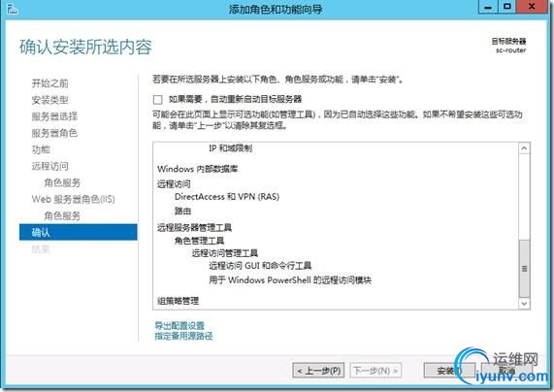Minimize the wizard window
Image resolution: width=554 pixels, height=392 pixels.
pos(488,7)
